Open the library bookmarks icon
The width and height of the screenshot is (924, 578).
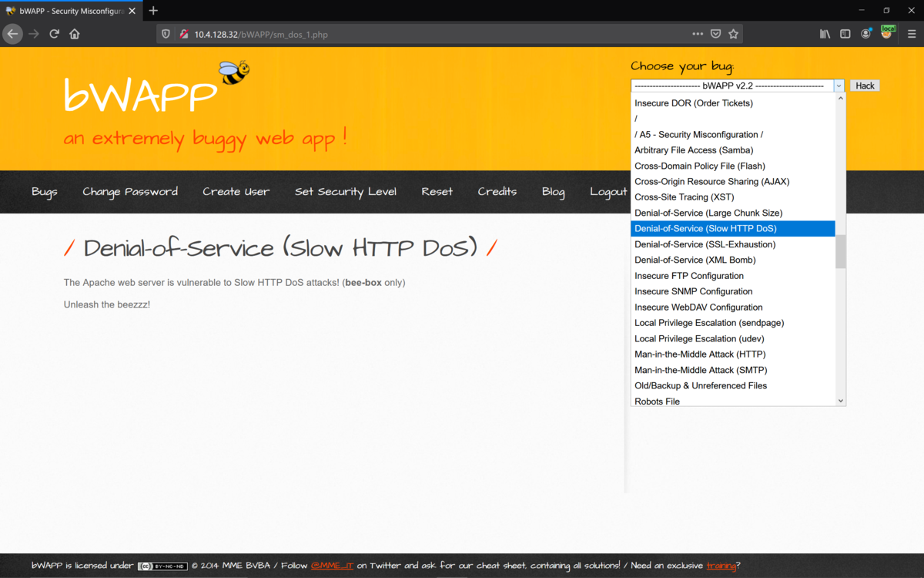point(824,33)
